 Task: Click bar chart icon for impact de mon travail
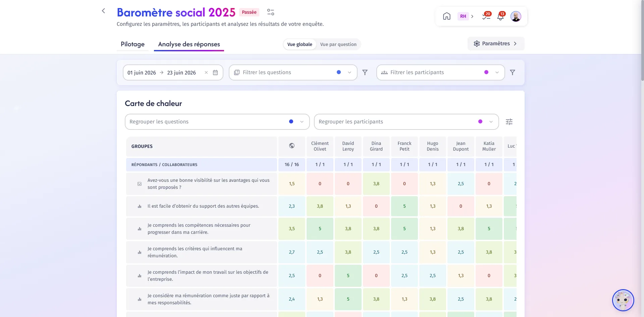[140, 276]
